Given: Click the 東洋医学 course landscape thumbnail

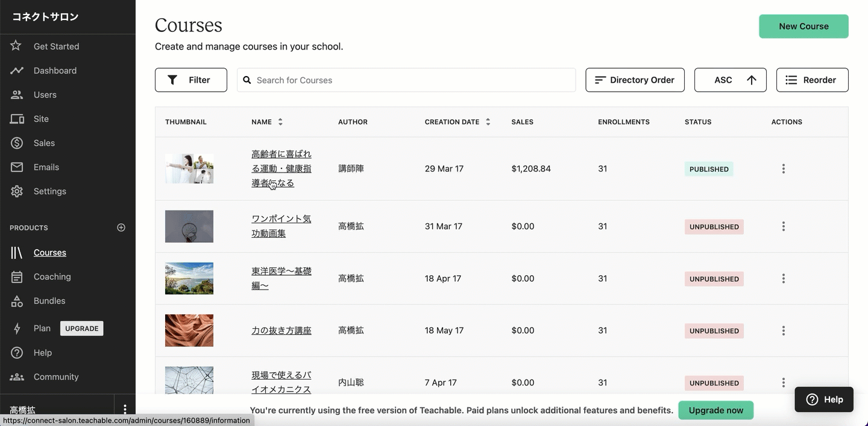Looking at the screenshot, I should (x=189, y=279).
